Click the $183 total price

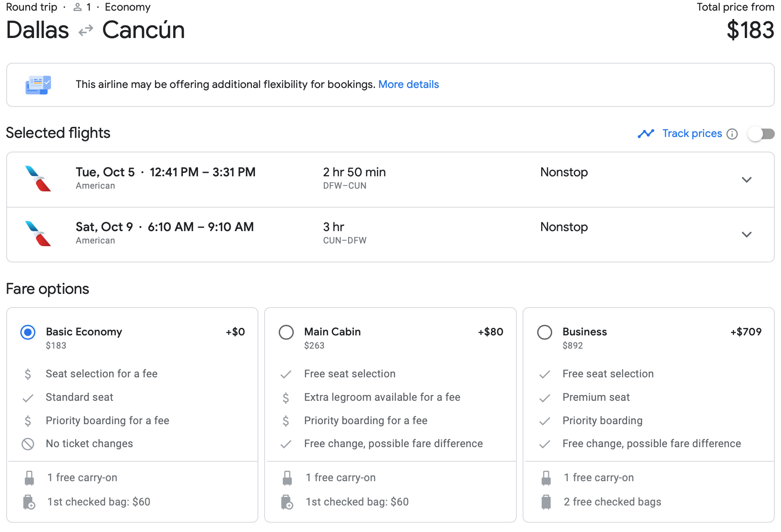pos(751,30)
